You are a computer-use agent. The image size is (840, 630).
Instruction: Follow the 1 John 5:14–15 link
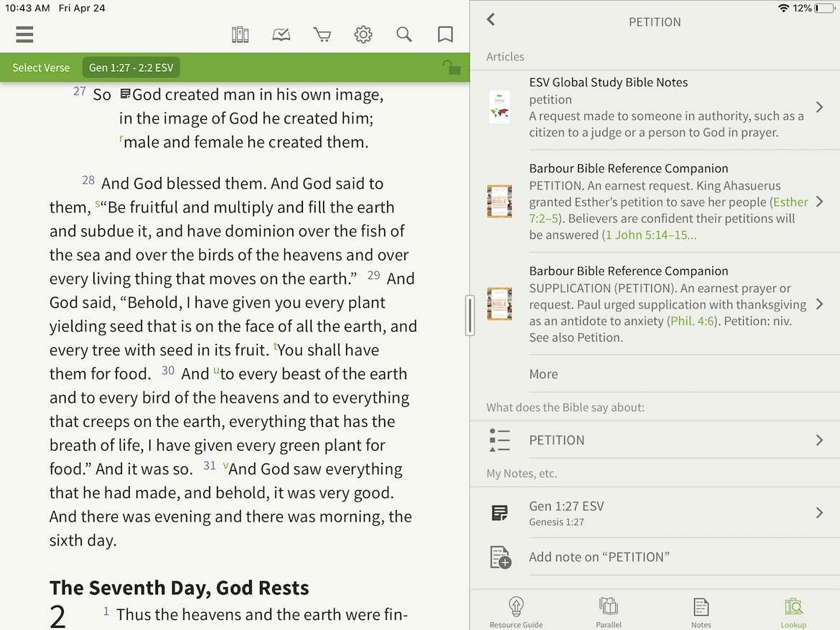[650, 235]
